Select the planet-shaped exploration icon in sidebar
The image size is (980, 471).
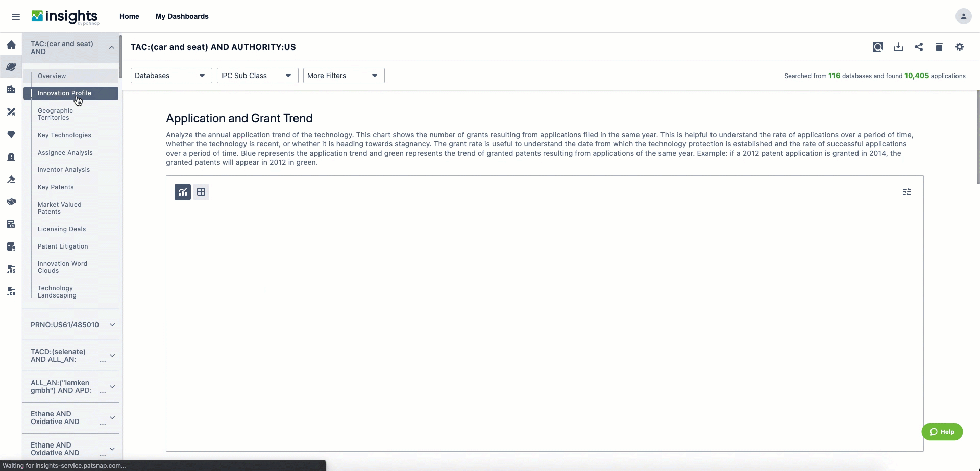tap(11, 67)
